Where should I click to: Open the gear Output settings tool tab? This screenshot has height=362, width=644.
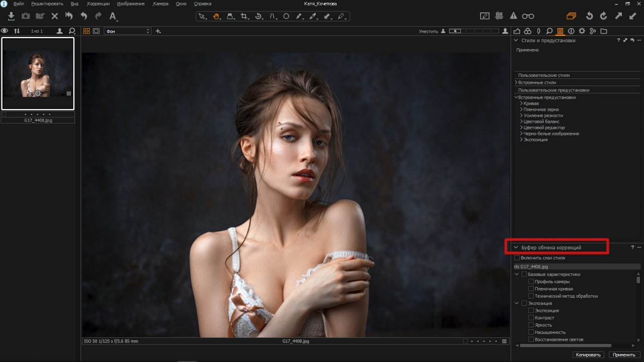pos(582,31)
